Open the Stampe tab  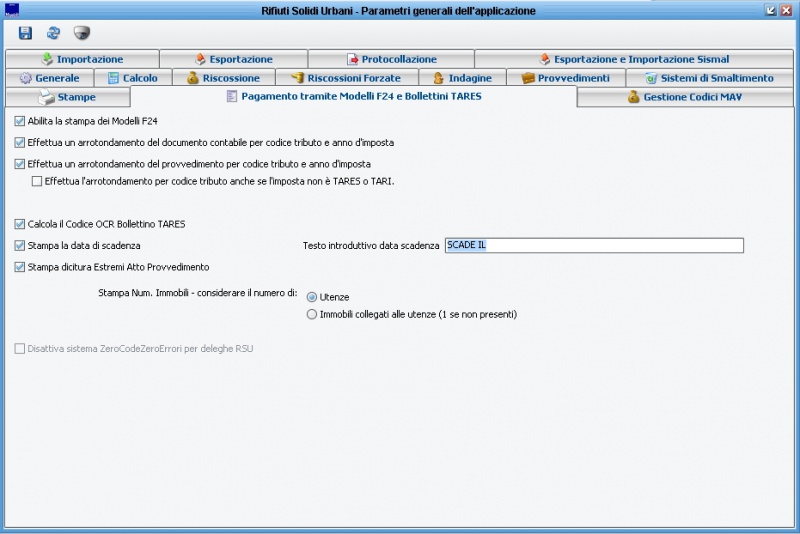(x=68, y=97)
